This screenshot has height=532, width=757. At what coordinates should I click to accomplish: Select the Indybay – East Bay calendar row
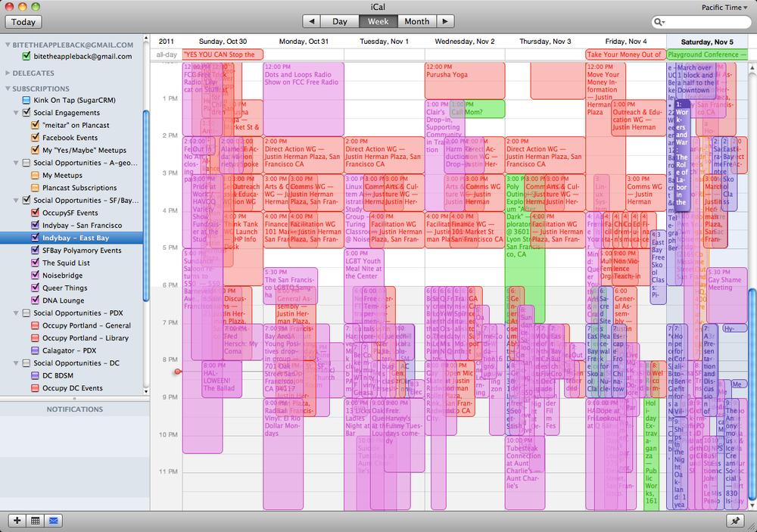pos(71,238)
